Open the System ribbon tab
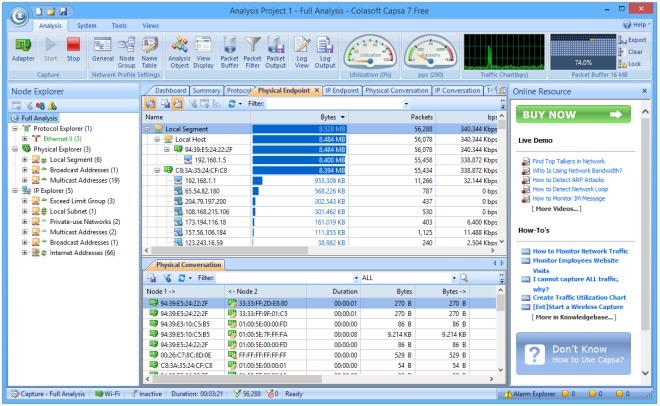The height and width of the screenshot is (406, 660). click(87, 24)
